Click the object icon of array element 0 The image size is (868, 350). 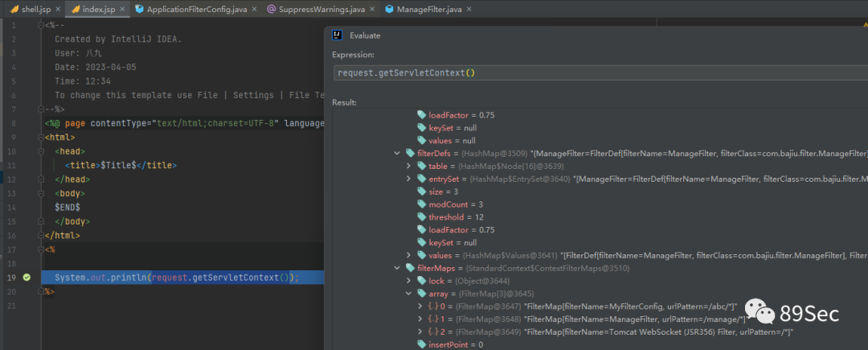click(433, 307)
